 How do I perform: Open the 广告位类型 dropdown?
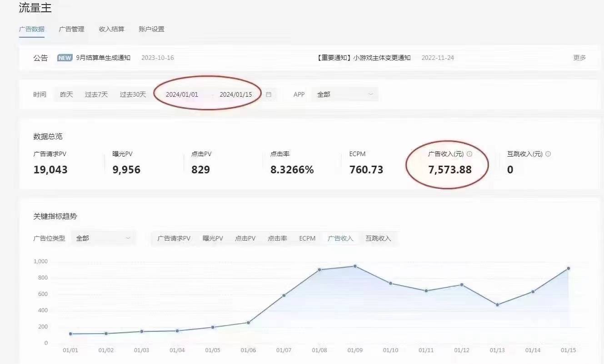tap(103, 237)
